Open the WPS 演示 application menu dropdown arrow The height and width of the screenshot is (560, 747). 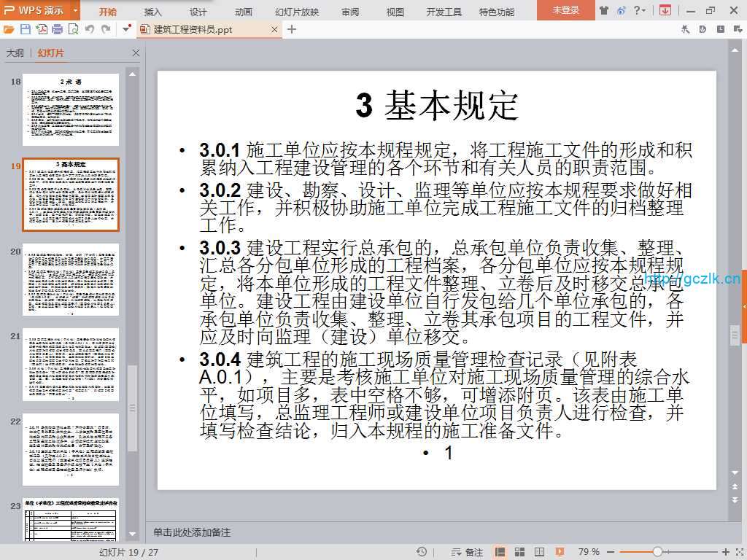pos(75,11)
